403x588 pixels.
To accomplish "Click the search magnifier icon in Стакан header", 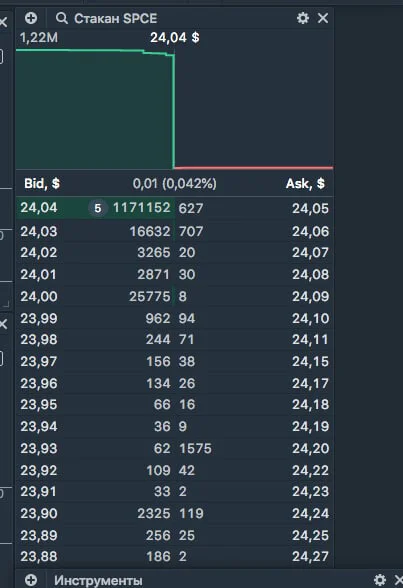I will tap(62, 18).
